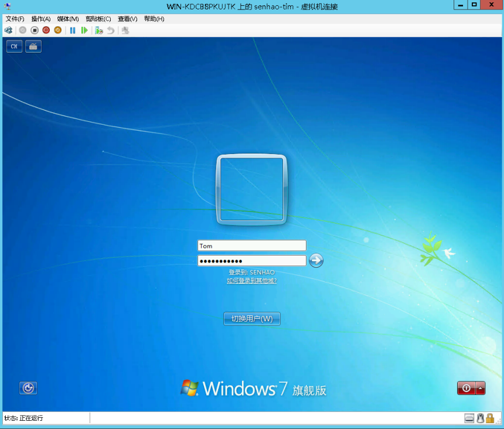Send Ctrl+Alt+Del using the toolbar icon
Screen dimensions: 504x429
point(8,30)
